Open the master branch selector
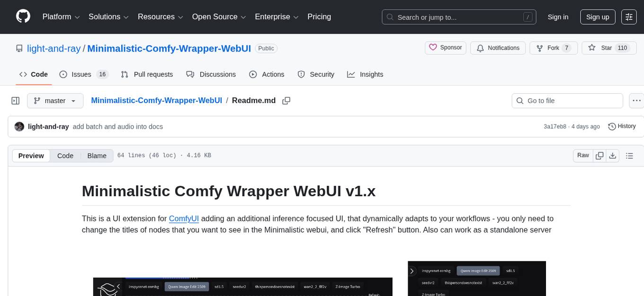The image size is (644, 296). (x=55, y=101)
